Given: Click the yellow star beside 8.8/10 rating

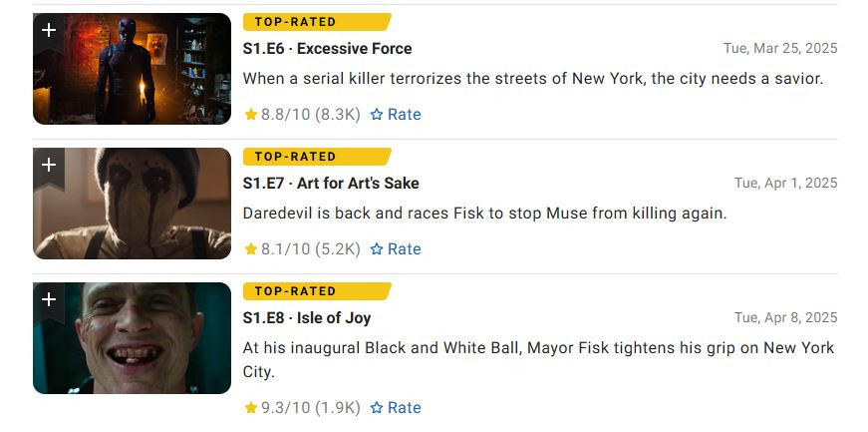Looking at the screenshot, I should [251, 115].
